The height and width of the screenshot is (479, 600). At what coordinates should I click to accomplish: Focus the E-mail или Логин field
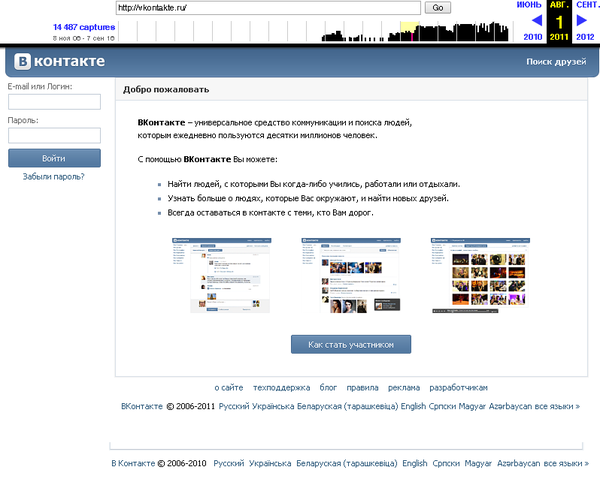pos(54,102)
